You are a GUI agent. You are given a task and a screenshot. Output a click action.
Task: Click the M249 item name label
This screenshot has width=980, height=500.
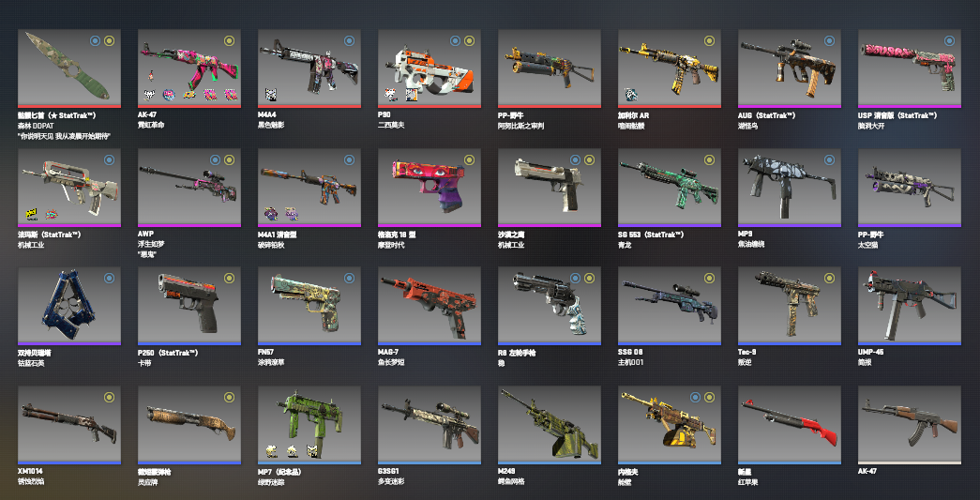(506, 471)
